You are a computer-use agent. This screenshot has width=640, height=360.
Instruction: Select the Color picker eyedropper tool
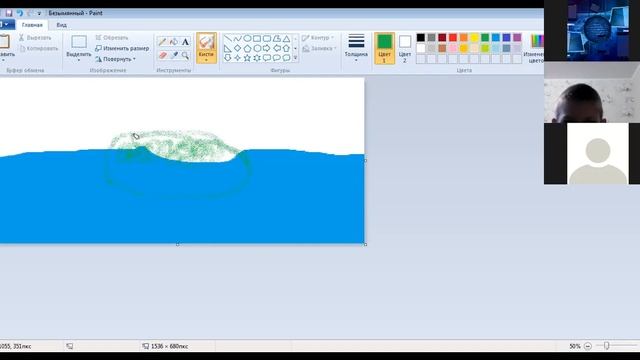(174, 55)
